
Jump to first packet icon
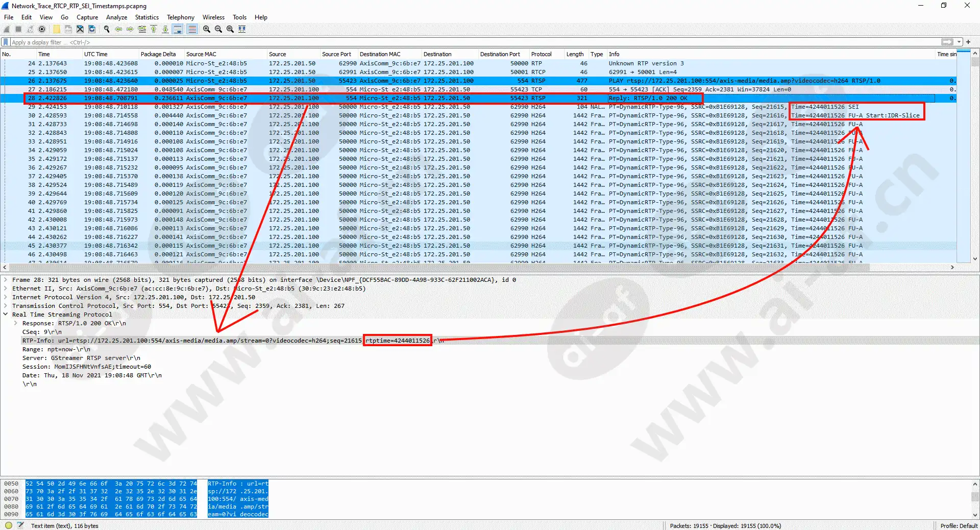[154, 29]
